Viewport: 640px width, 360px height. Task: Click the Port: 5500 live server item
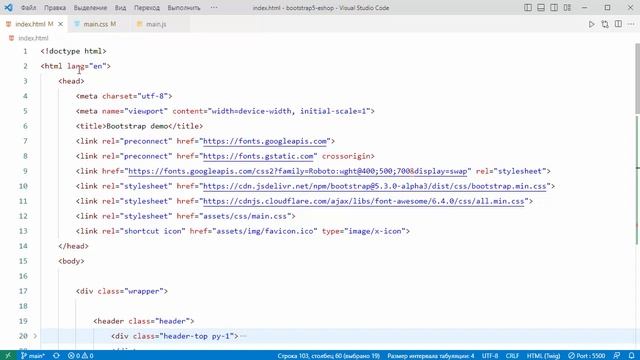tap(587, 356)
